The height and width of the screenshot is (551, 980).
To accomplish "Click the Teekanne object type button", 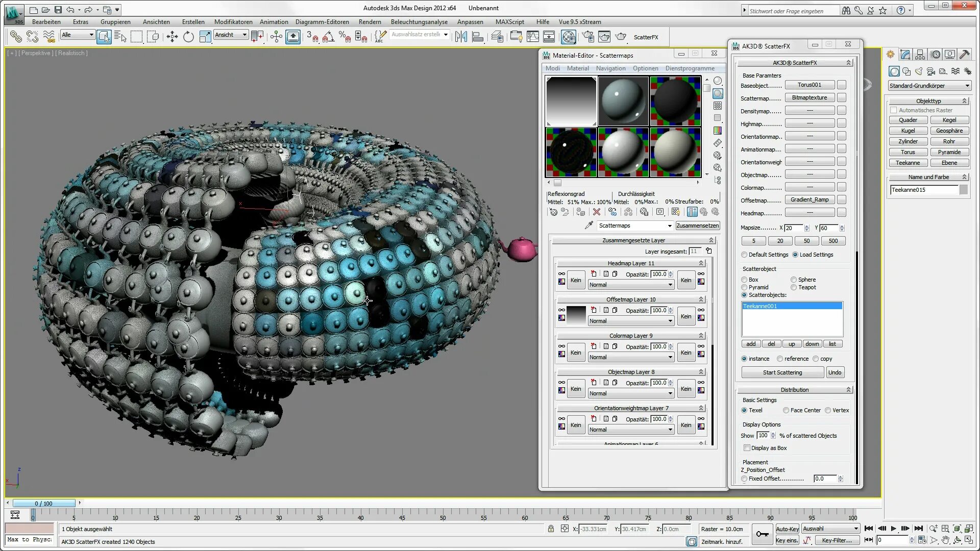I will point(908,163).
